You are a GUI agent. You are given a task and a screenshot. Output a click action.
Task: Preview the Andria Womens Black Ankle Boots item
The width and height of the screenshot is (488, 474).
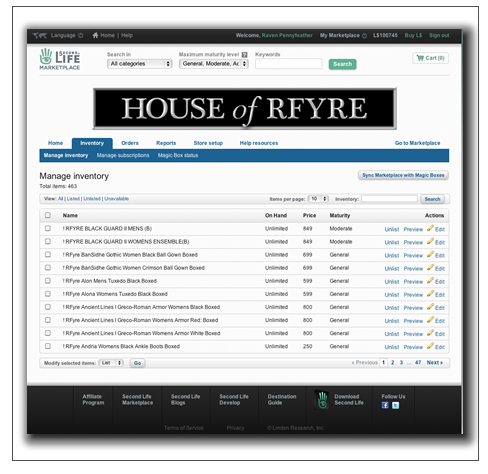(413, 347)
